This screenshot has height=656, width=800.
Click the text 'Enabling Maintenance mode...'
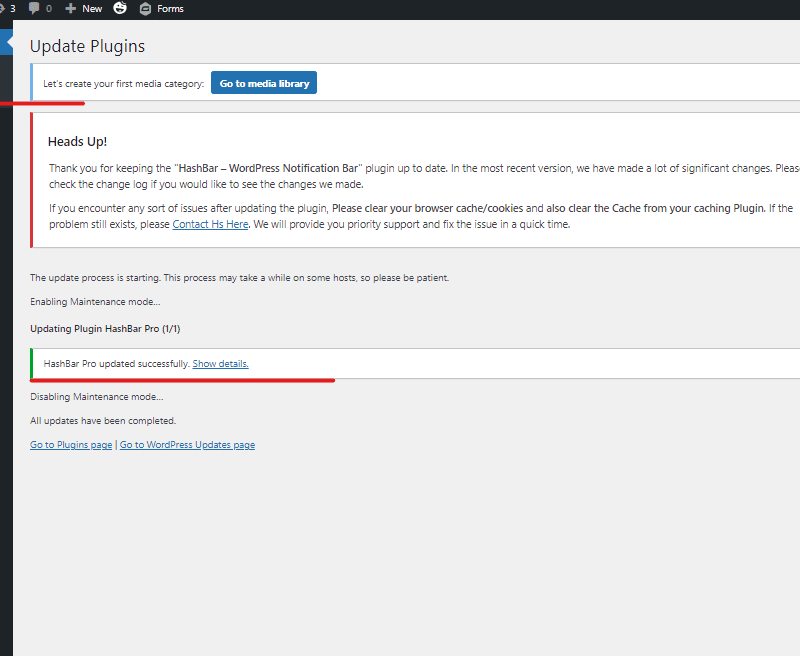tap(95, 302)
